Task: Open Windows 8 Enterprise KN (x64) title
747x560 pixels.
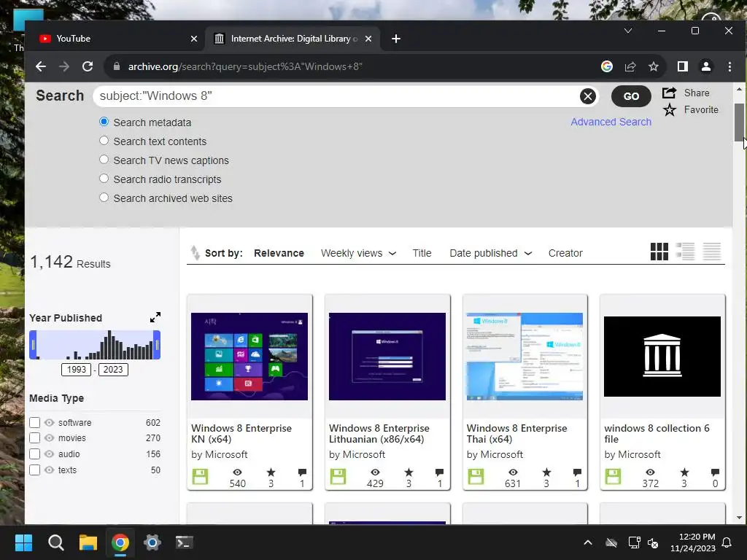Action: tap(241, 434)
